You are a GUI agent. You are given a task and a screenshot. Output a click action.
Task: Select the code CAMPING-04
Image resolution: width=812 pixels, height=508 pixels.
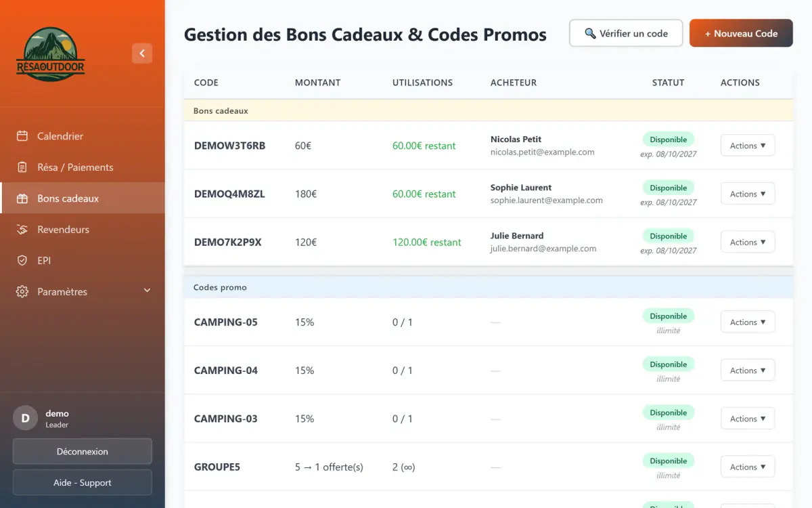(x=225, y=371)
